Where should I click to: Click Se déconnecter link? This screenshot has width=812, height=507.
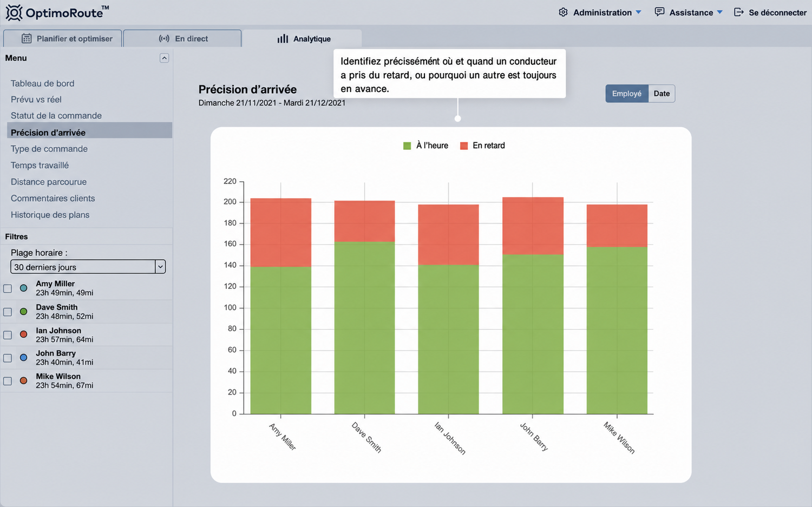(x=777, y=12)
